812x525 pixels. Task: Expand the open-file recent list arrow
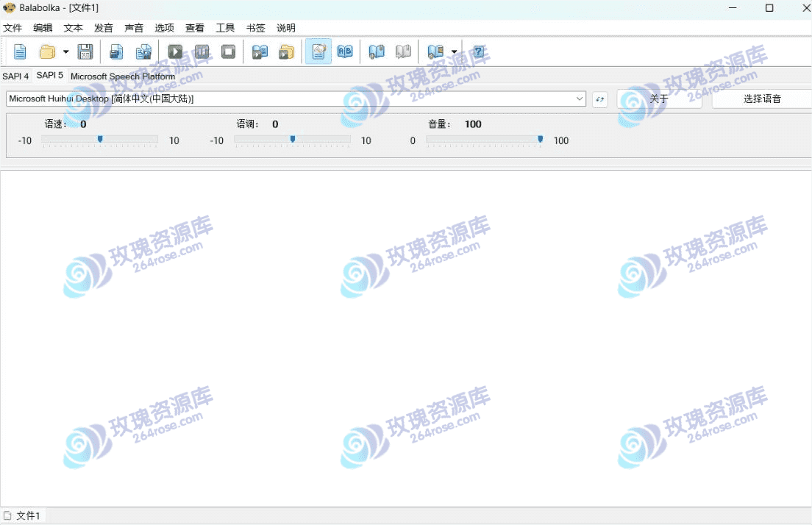coord(65,51)
